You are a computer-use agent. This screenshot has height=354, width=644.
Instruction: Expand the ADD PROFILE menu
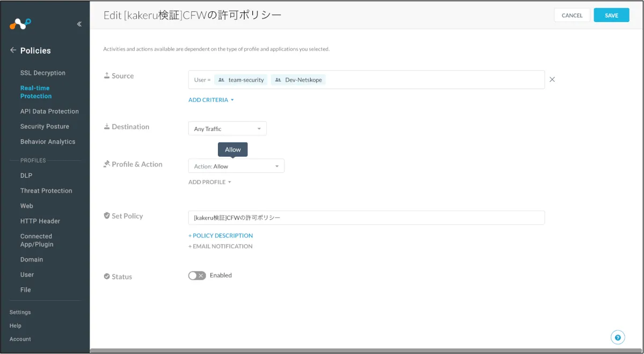click(x=209, y=182)
